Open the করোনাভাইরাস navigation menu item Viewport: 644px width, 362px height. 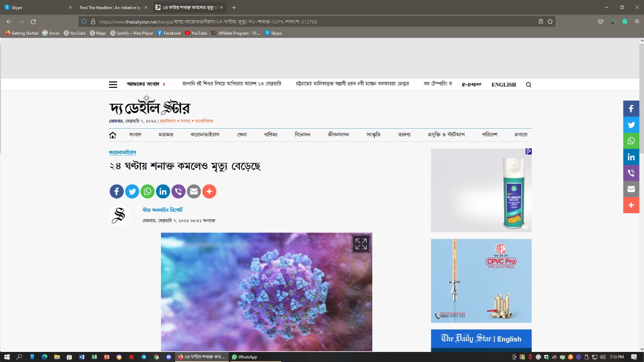pyautogui.click(x=205, y=135)
